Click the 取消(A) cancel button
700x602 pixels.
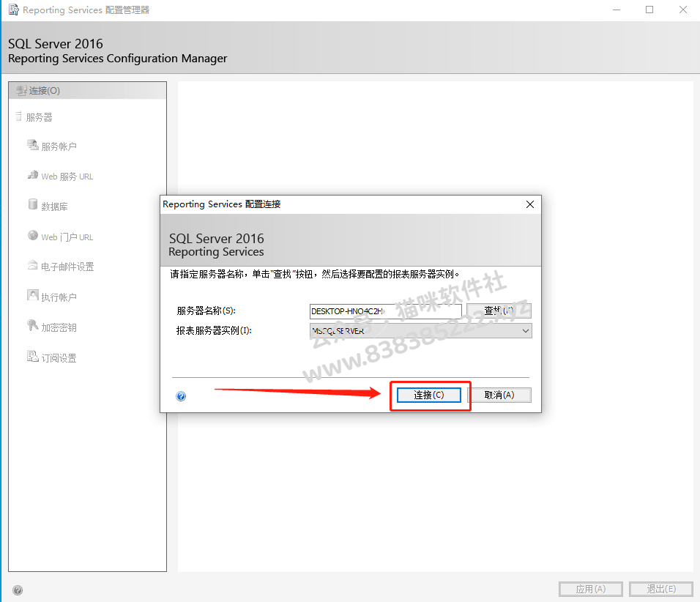click(x=499, y=395)
